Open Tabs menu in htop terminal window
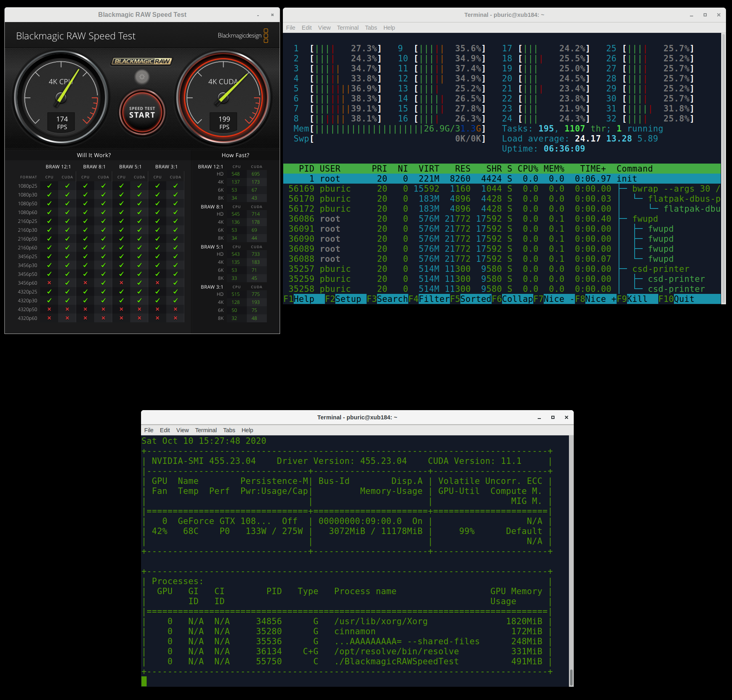This screenshot has width=732, height=700. point(371,28)
